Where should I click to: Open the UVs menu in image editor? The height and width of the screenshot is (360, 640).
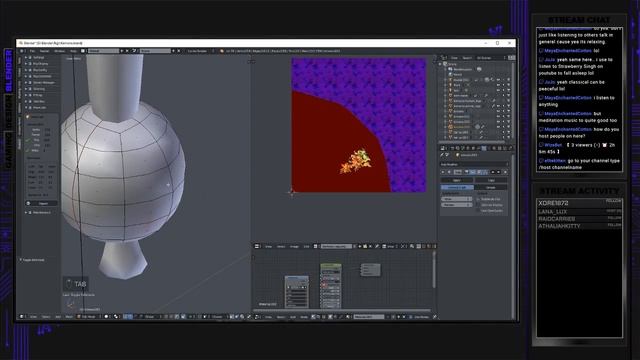(306, 246)
